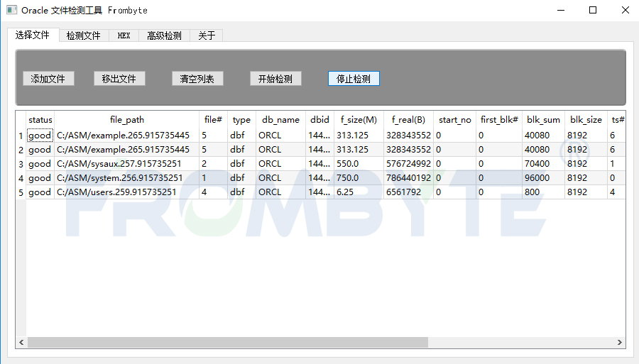Click the f_size(M) column header
The width and height of the screenshot is (639, 364).
(359, 120)
